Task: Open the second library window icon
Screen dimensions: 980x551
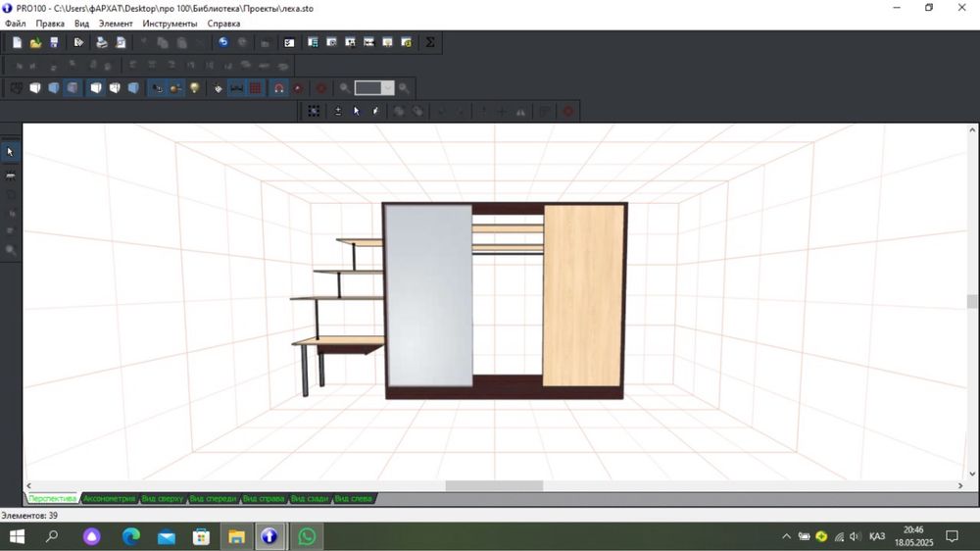Action: point(331,42)
